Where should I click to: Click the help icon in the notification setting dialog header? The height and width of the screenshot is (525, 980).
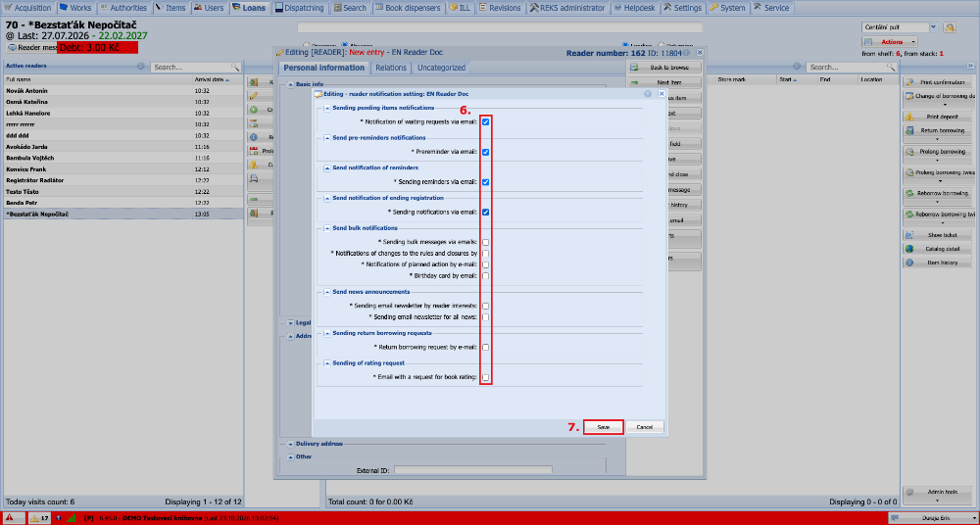click(648, 94)
